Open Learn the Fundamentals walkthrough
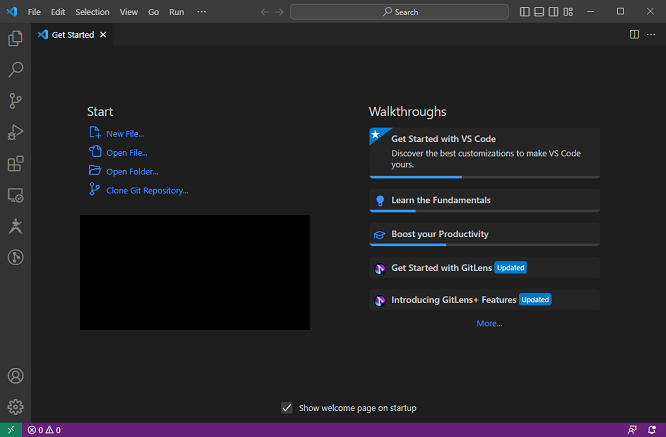Screen dimensions: 666x437 click(485, 200)
